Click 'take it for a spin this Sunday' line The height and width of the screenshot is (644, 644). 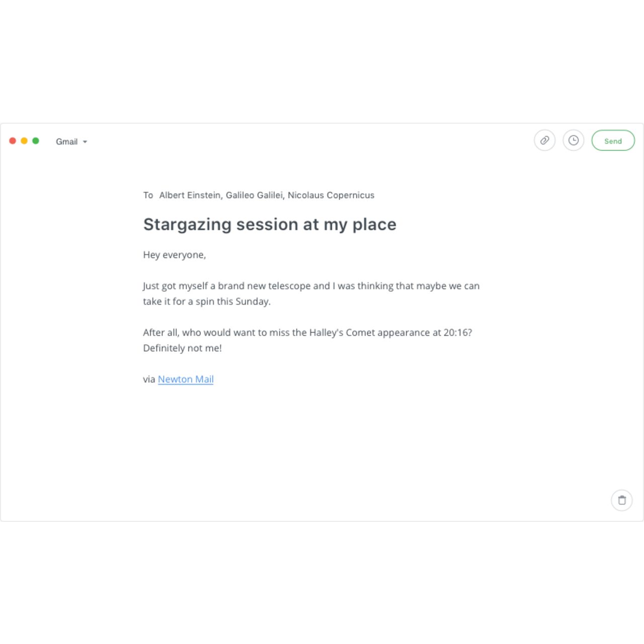point(206,302)
